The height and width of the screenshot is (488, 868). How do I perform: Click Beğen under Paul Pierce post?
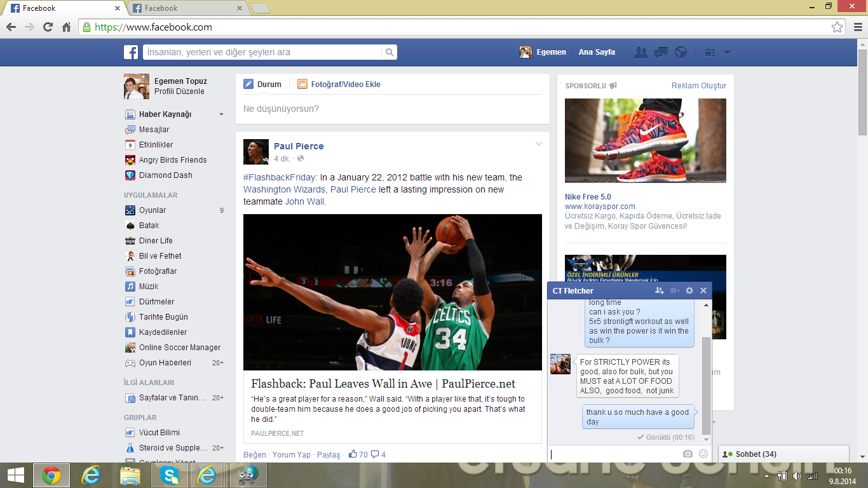click(255, 454)
